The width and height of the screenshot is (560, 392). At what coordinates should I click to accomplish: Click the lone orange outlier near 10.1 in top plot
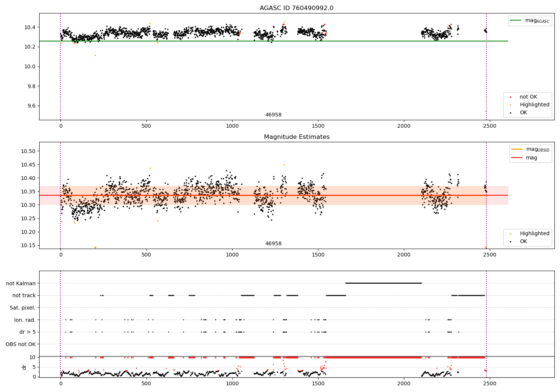coord(95,56)
